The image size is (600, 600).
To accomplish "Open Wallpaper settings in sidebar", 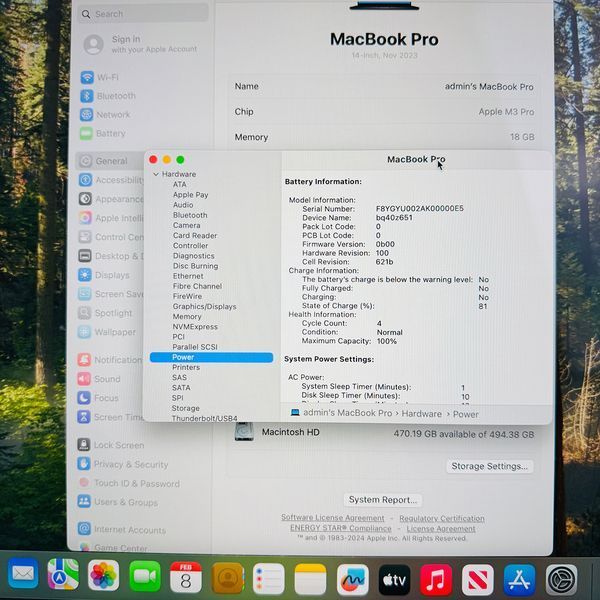I will pos(106,332).
